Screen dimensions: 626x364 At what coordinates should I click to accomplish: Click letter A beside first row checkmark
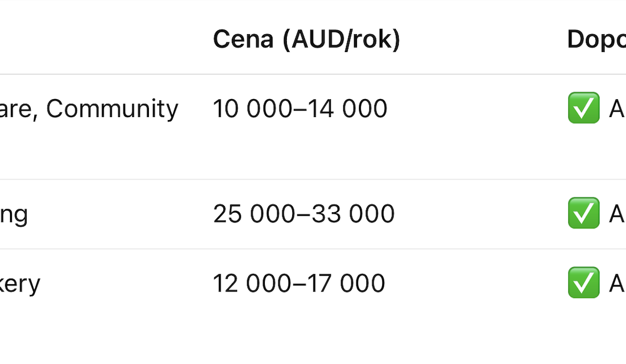(x=617, y=108)
